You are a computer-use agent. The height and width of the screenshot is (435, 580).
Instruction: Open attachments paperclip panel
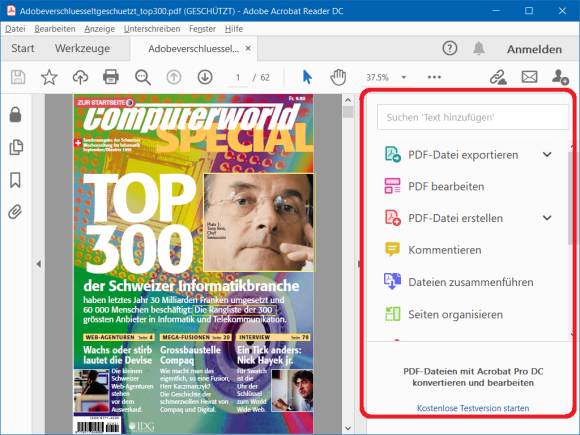[x=15, y=212]
